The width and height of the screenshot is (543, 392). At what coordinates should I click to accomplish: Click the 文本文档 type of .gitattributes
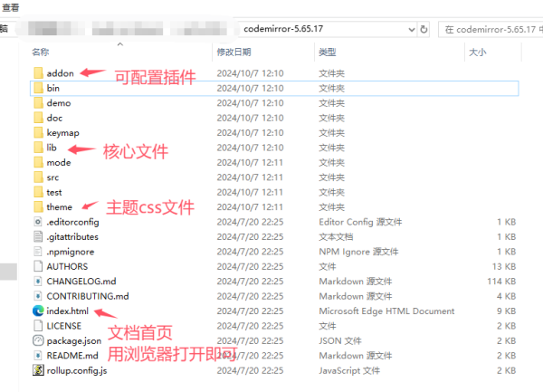pyautogui.click(x=336, y=237)
